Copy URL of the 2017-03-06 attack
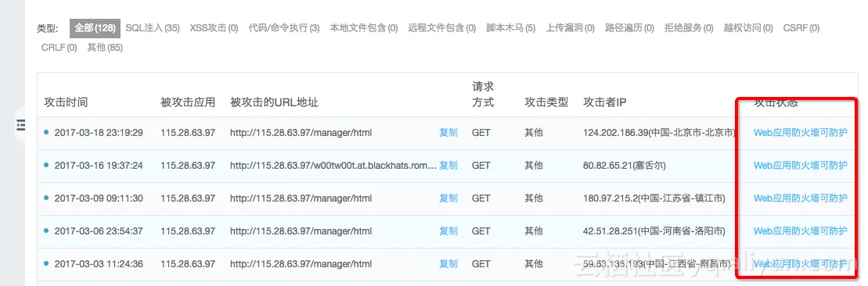The image size is (868, 286). (448, 231)
